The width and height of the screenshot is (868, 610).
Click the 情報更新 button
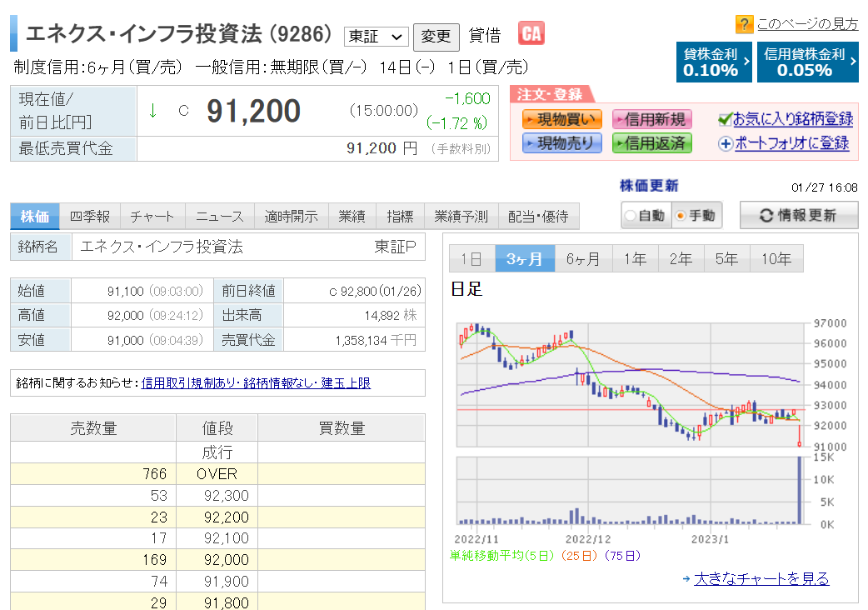(x=800, y=215)
